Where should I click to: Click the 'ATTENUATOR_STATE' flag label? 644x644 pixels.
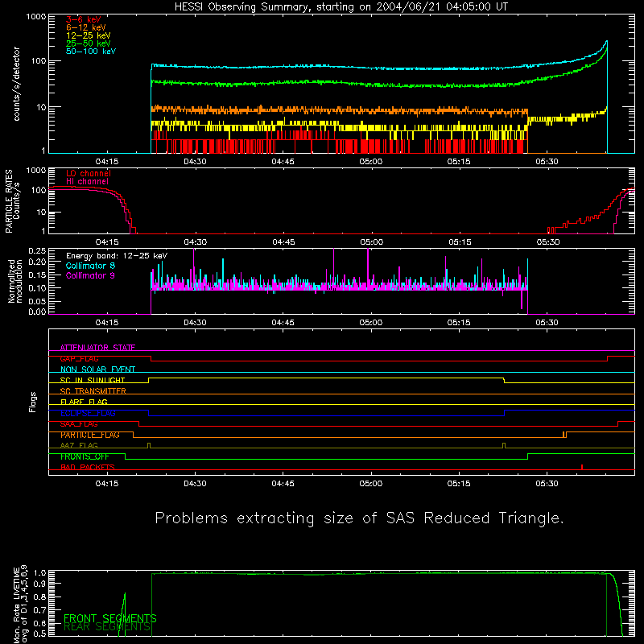pos(97,348)
